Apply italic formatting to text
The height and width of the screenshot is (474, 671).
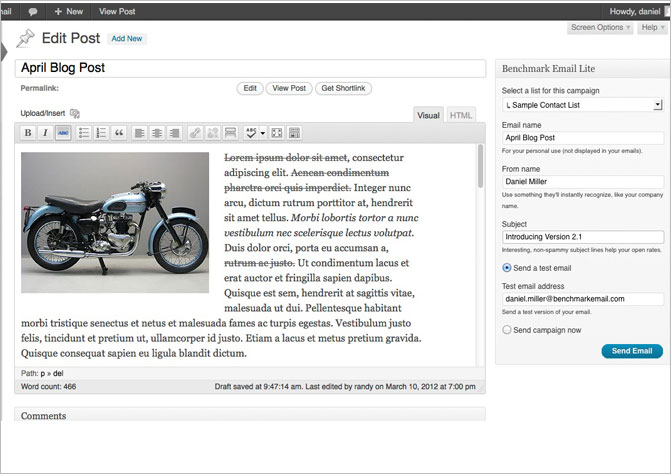45,132
